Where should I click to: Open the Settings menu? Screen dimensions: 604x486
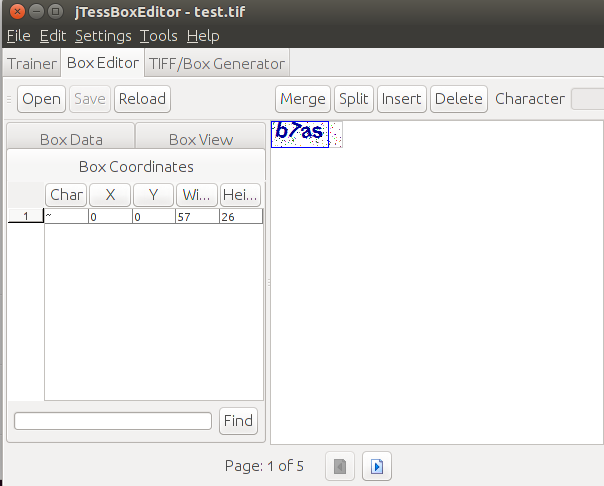(103, 36)
